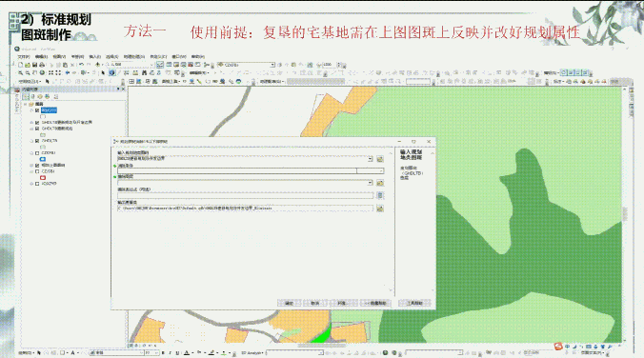644x358 pixels.
Task: Open the 文件(F) menu
Action: point(24,57)
